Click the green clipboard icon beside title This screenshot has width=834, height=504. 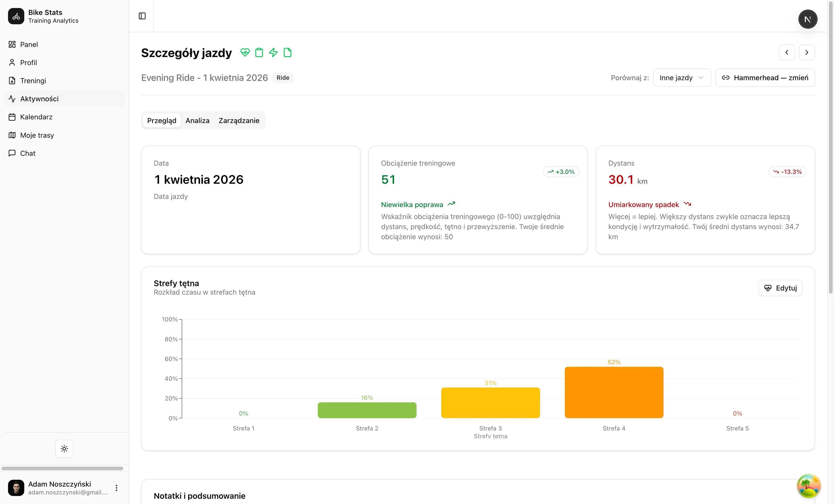(259, 52)
